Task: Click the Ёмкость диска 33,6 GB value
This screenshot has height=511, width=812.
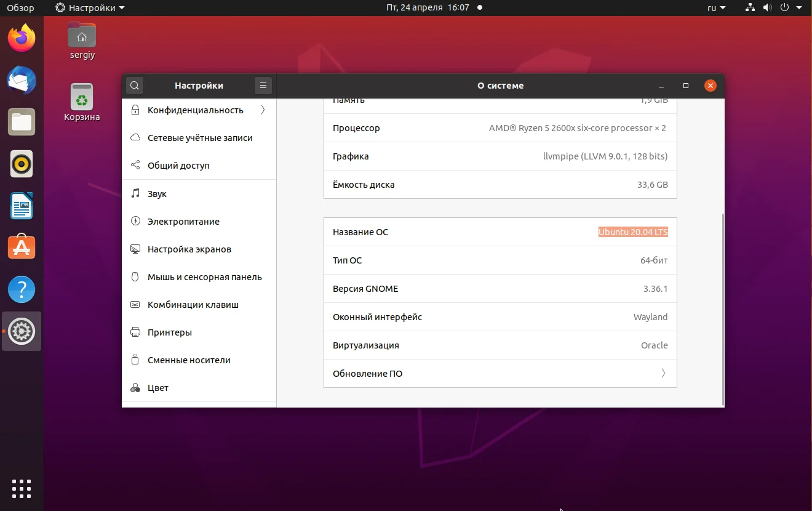Action: click(653, 185)
